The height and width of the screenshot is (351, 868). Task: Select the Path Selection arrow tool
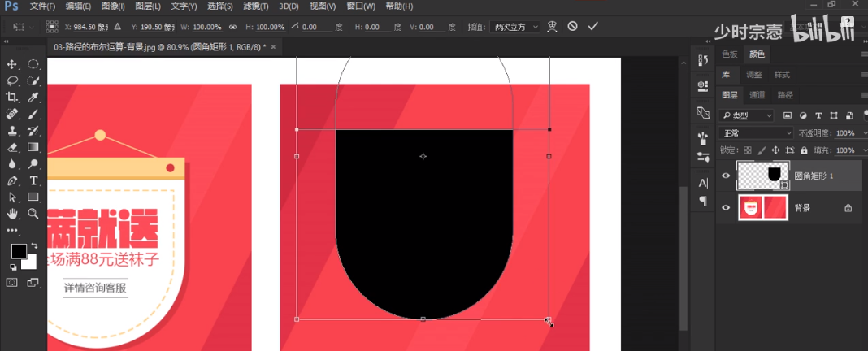[x=12, y=197]
